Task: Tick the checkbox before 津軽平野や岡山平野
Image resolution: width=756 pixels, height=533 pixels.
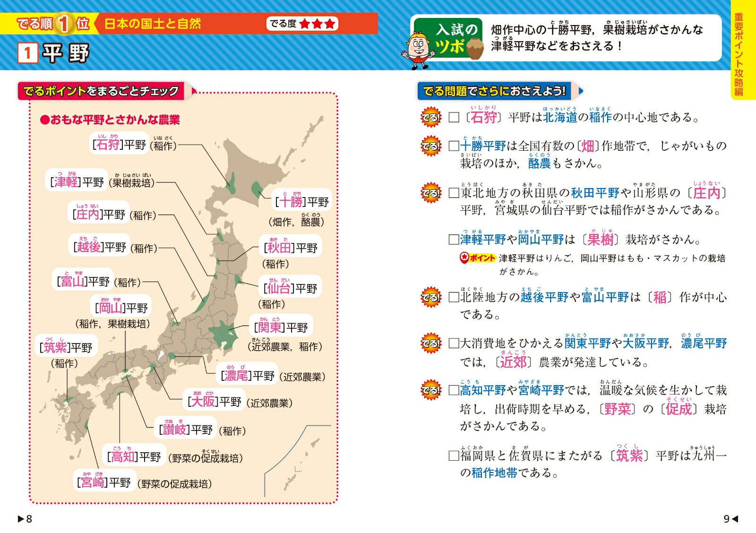Action: click(454, 240)
